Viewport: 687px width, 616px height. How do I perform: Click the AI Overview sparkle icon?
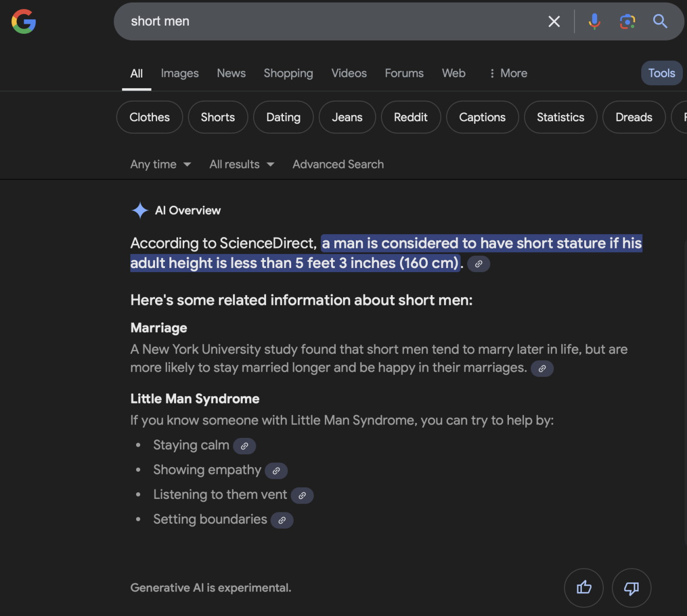[x=140, y=210]
